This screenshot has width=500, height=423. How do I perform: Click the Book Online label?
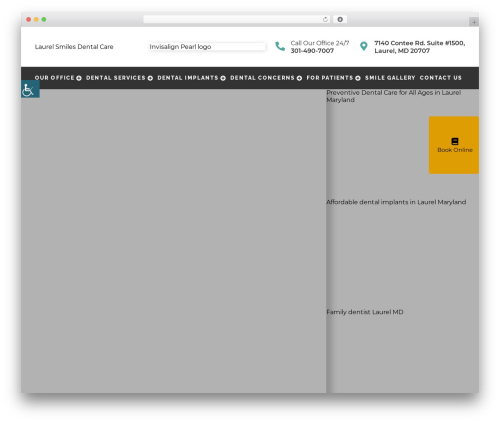(x=455, y=150)
